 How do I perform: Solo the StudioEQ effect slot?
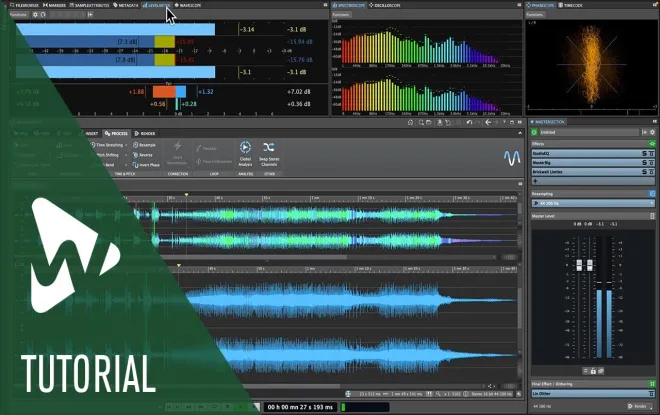pyautogui.click(x=644, y=154)
